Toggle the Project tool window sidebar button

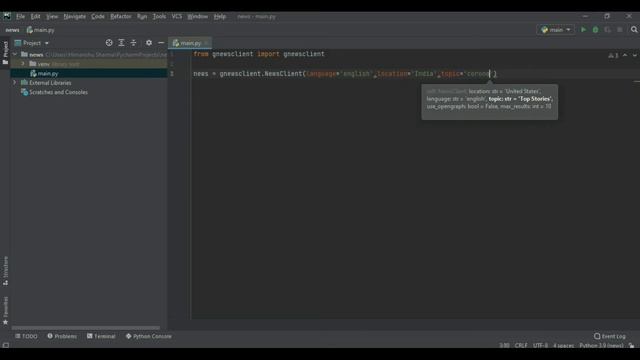pos(5,53)
